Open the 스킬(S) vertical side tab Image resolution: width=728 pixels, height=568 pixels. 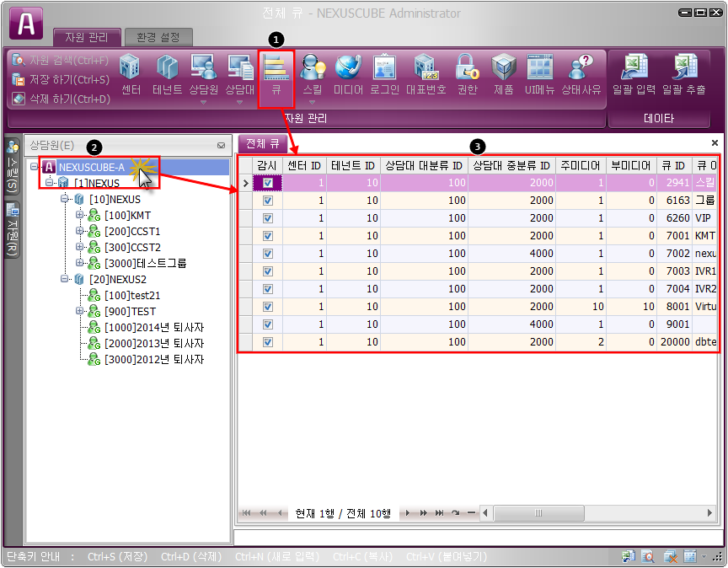[13, 168]
